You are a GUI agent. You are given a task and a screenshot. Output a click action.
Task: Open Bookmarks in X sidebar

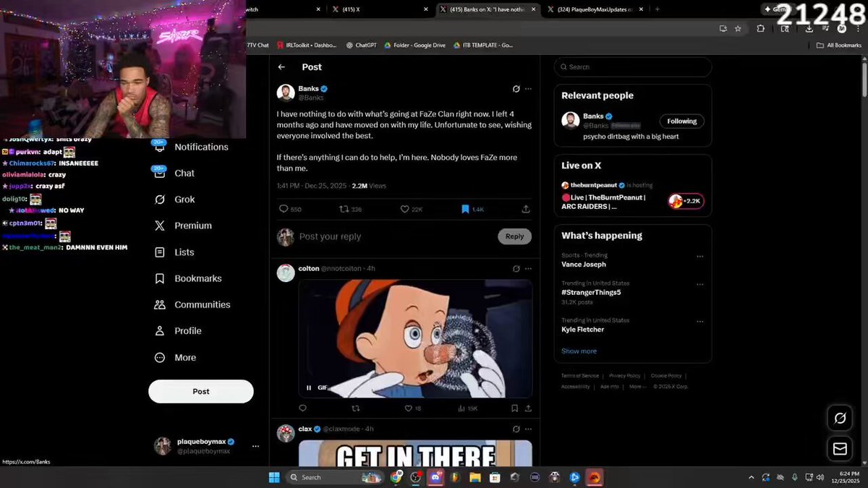click(x=188, y=278)
